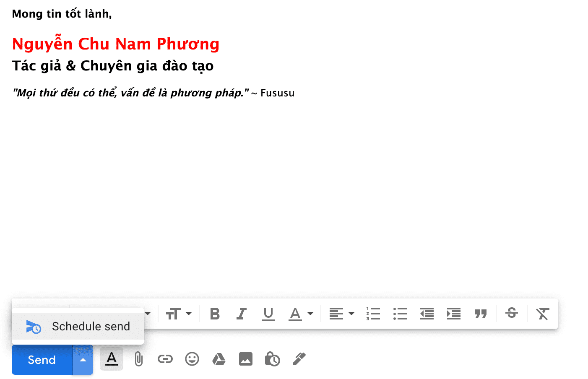Insert link icon
The image size is (588, 379).
coord(165,359)
